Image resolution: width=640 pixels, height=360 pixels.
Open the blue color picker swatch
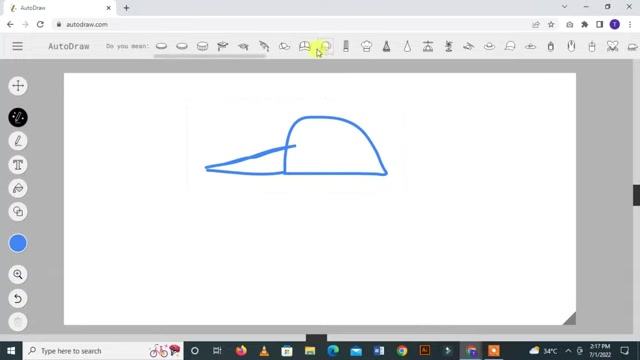[x=18, y=243]
